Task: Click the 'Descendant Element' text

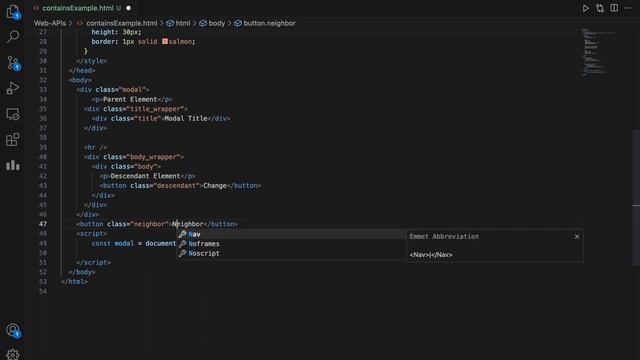Action: (x=145, y=176)
